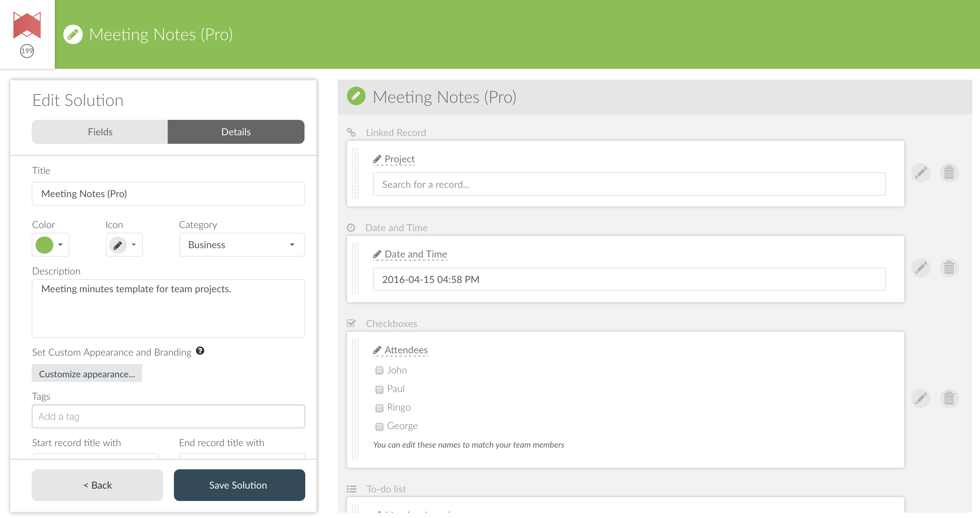Delete the Project linked record field
The image size is (980, 518).
tap(949, 172)
